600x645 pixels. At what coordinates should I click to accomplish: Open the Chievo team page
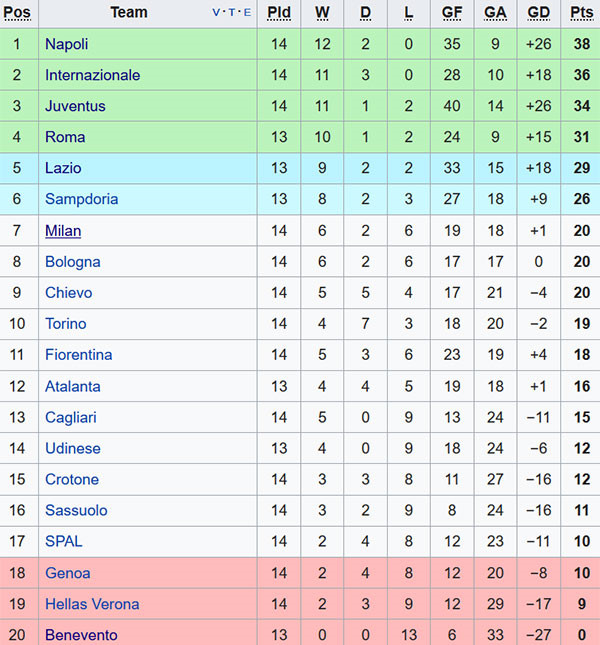point(68,293)
